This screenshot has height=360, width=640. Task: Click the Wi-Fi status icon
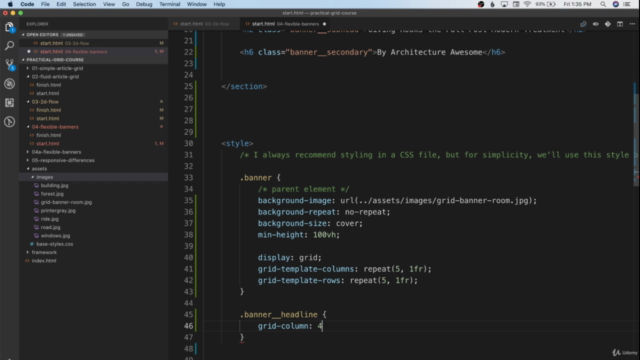tap(527, 4)
